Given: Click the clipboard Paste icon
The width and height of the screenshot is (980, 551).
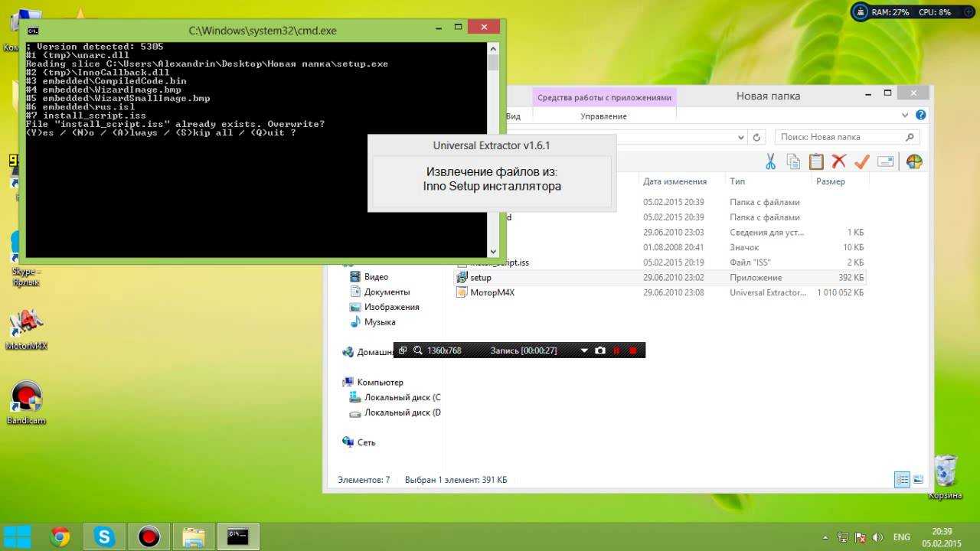Looking at the screenshot, I should pyautogui.click(x=816, y=161).
